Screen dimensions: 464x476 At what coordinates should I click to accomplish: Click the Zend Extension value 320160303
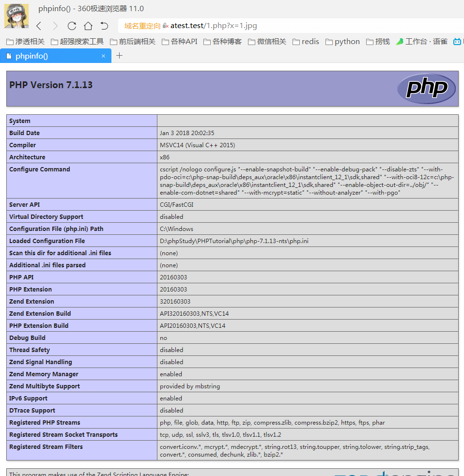tap(175, 302)
